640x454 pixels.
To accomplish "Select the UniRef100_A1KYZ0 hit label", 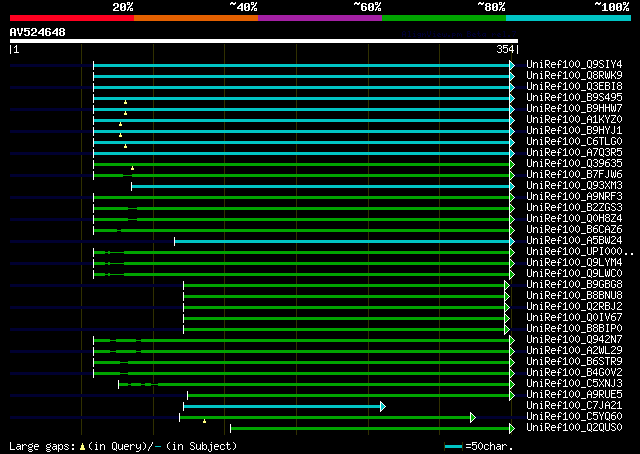I will 574,120.
